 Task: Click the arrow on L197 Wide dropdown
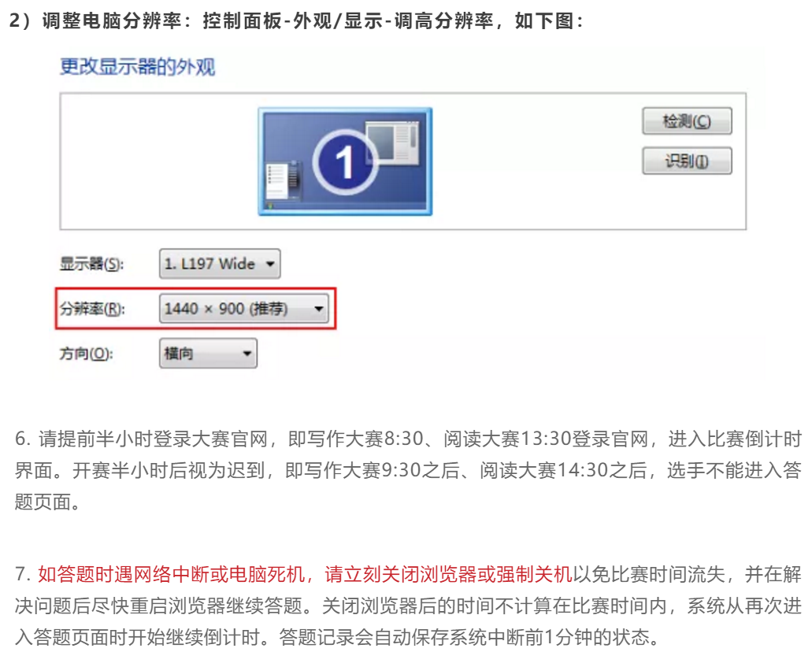[269, 264]
